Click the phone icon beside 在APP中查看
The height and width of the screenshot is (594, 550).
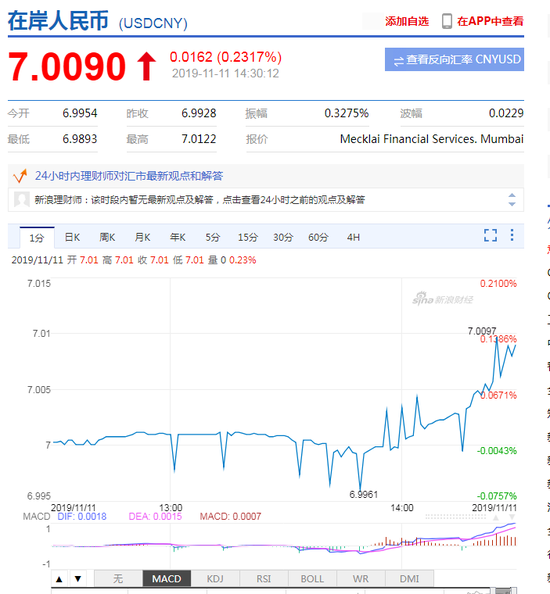tap(447, 21)
